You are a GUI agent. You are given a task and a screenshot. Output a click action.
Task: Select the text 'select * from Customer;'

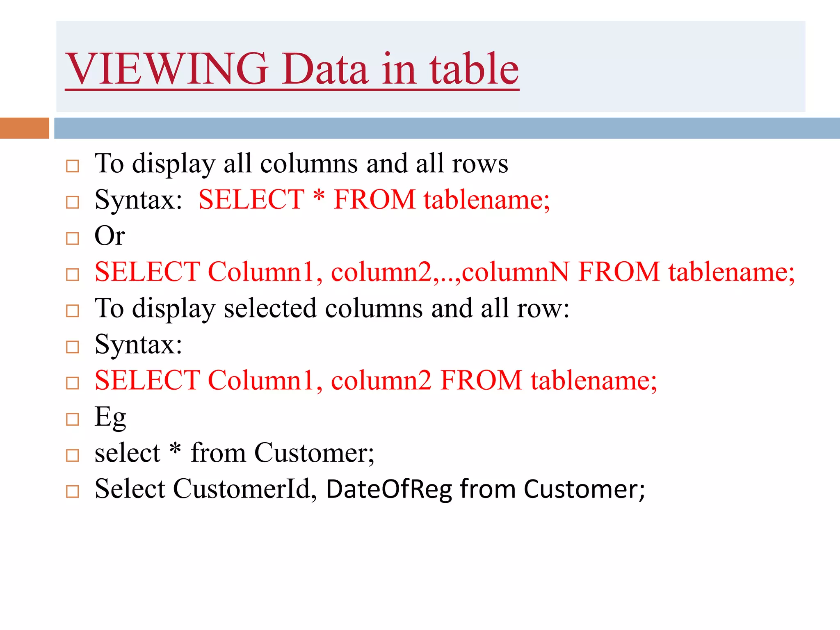tap(235, 453)
